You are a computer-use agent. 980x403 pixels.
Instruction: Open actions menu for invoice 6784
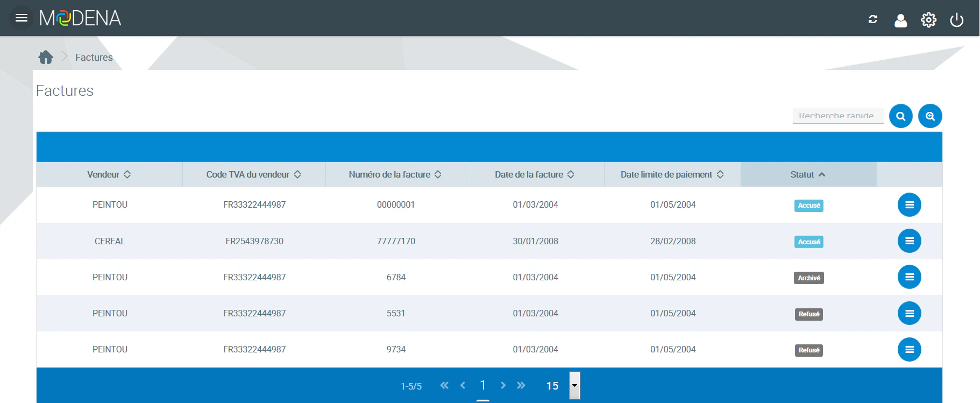(910, 277)
